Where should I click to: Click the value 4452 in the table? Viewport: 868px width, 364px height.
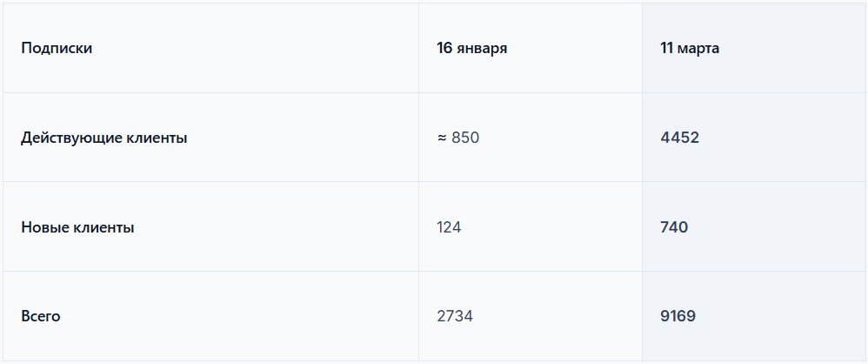[679, 138]
